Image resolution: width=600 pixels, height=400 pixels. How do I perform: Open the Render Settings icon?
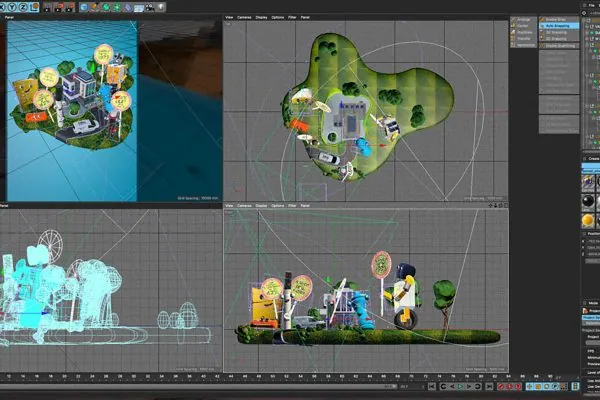click(70, 7)
